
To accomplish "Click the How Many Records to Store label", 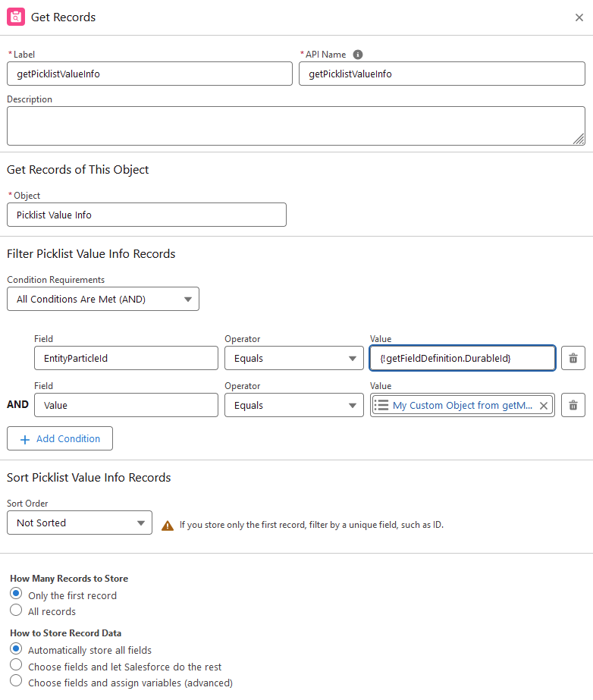I will click(69, 579).
